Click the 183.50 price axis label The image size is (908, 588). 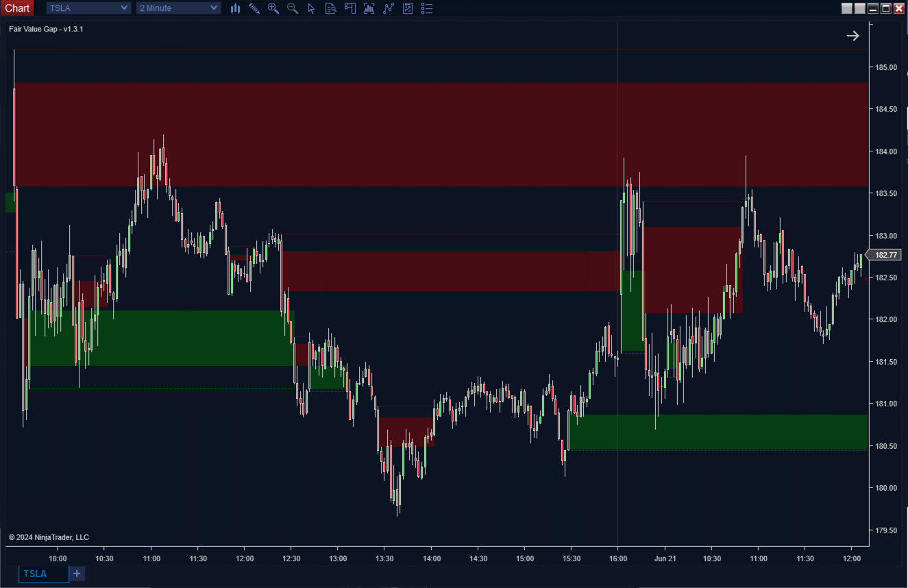(x=886, y=194)
